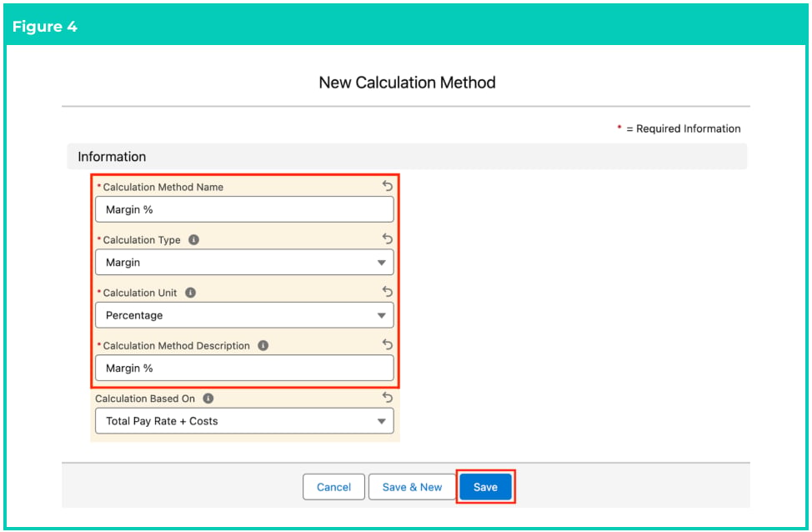Click the Calculation Unit label
812x532 pixels.
pos(140,293)
